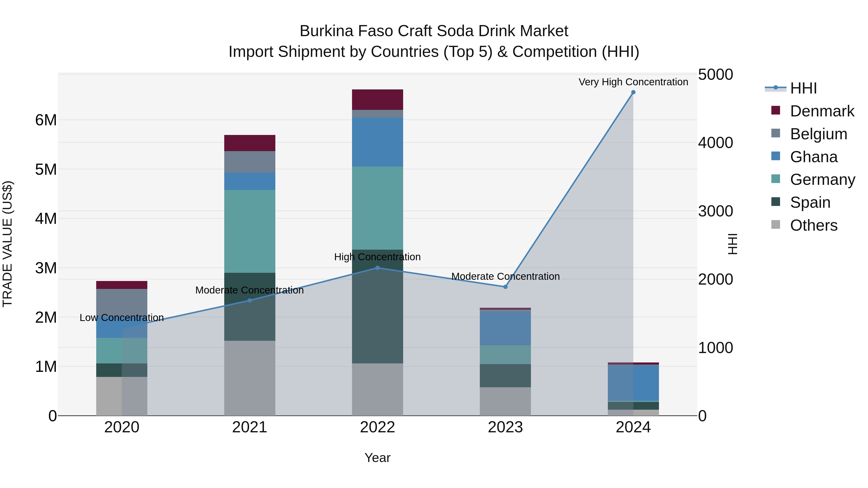Screen dimensions: 868x488
Task: Click the Germany teal color swatch
Action: [x=776, y=179]
